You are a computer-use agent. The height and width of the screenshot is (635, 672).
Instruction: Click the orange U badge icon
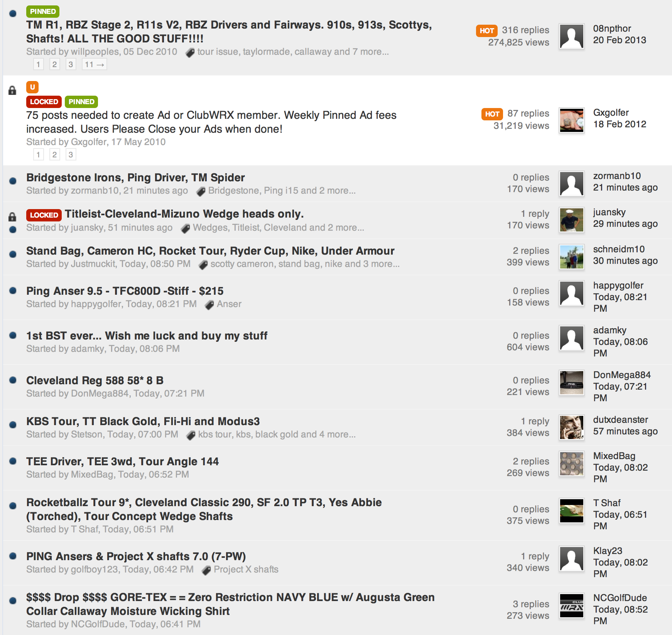[x=32, y=87]
